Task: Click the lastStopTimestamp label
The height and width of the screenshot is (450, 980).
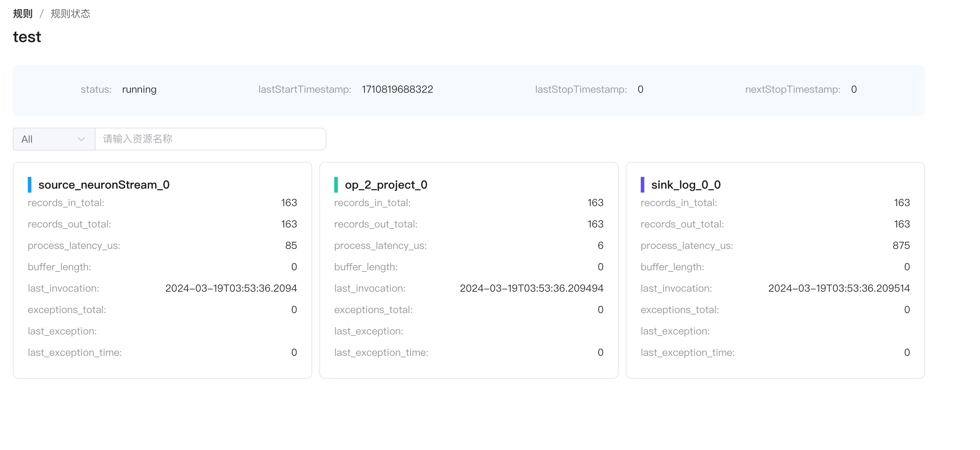Action: pyautogui.click(x=581, y=90)
